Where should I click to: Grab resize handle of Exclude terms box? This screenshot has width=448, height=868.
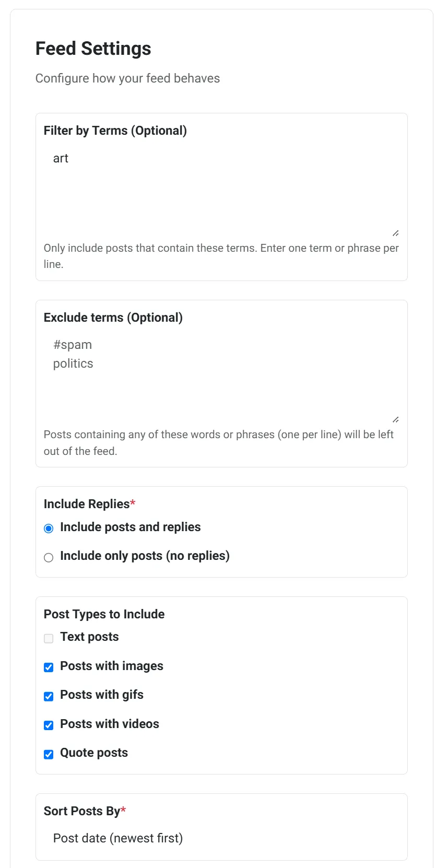click(395, 420)
